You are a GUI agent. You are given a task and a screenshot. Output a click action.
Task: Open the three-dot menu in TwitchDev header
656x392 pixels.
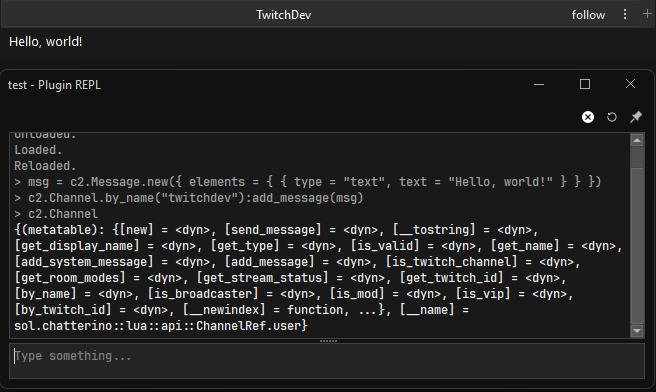[625, 15]
